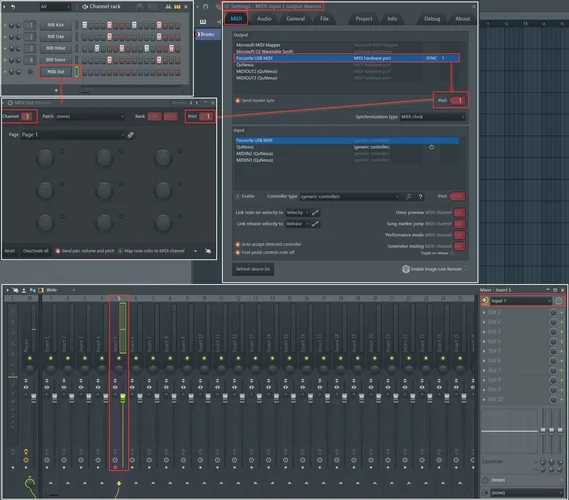Switch to the Debug settings tab
The height and width of the screenshot is (500, 569).
432,19
